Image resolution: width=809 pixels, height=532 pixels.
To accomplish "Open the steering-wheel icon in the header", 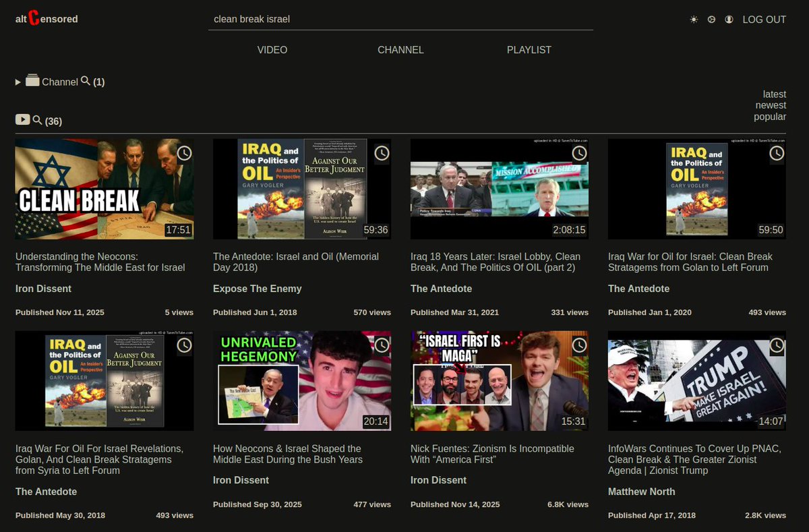I will pos(711,20).
